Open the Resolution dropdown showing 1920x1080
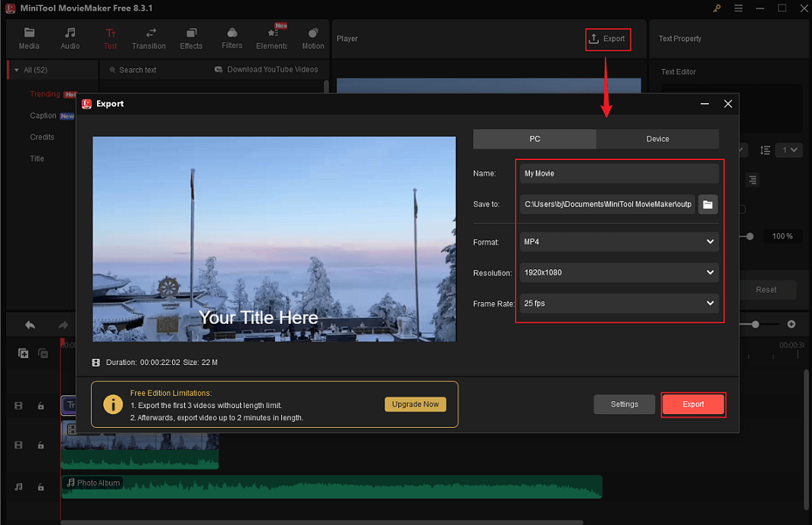The height and width of the screenshot is (525, 812). [619, 272]
